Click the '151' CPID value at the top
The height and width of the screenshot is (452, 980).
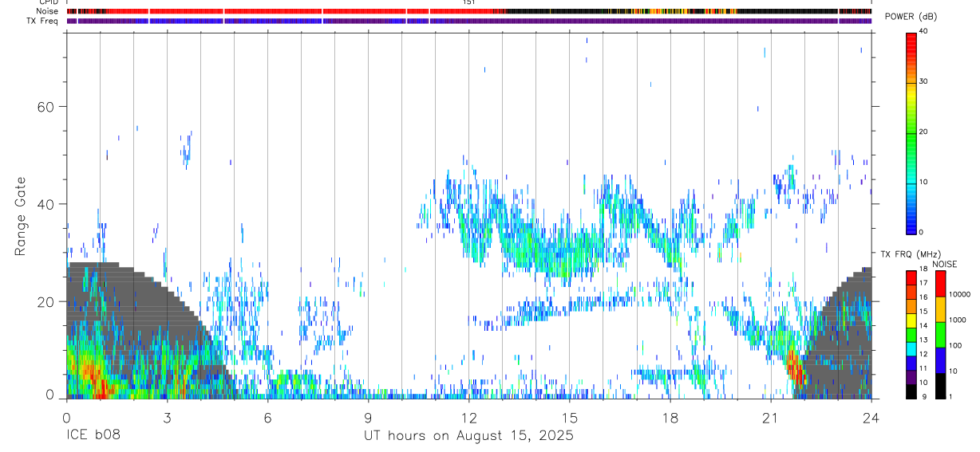pyautogui.click(x=469, y=2)
